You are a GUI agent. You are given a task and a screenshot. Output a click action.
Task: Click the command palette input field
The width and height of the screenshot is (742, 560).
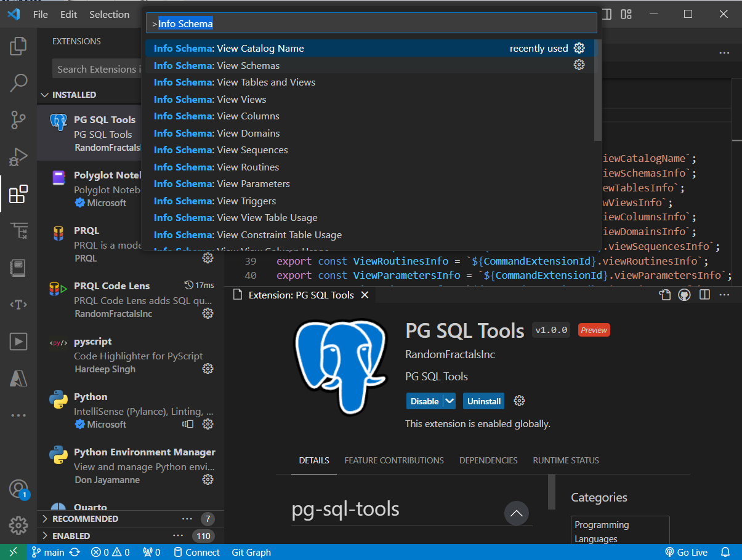click(x=371, y=23)
